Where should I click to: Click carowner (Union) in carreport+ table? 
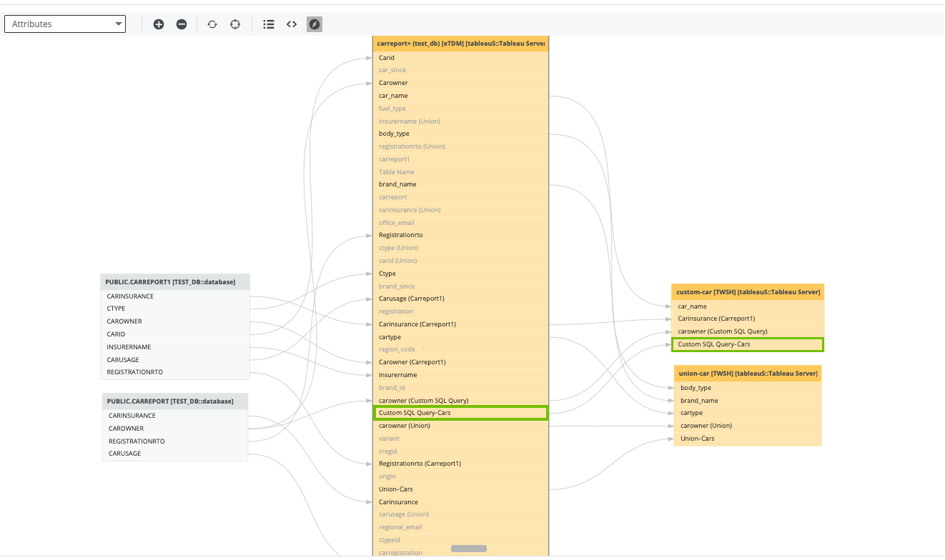pyautogui.click(x=461, y=426)
